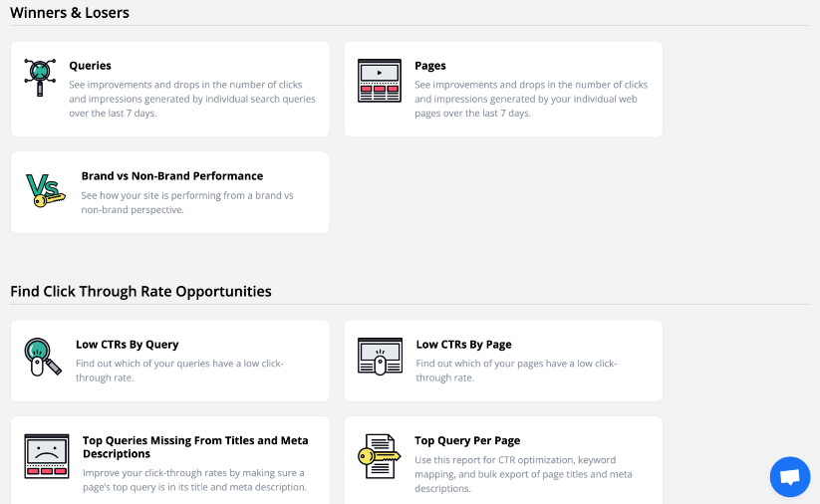Select Brand vs Non-Brand Performance title
Screen dimensions: 820x504
pos(171,176)
